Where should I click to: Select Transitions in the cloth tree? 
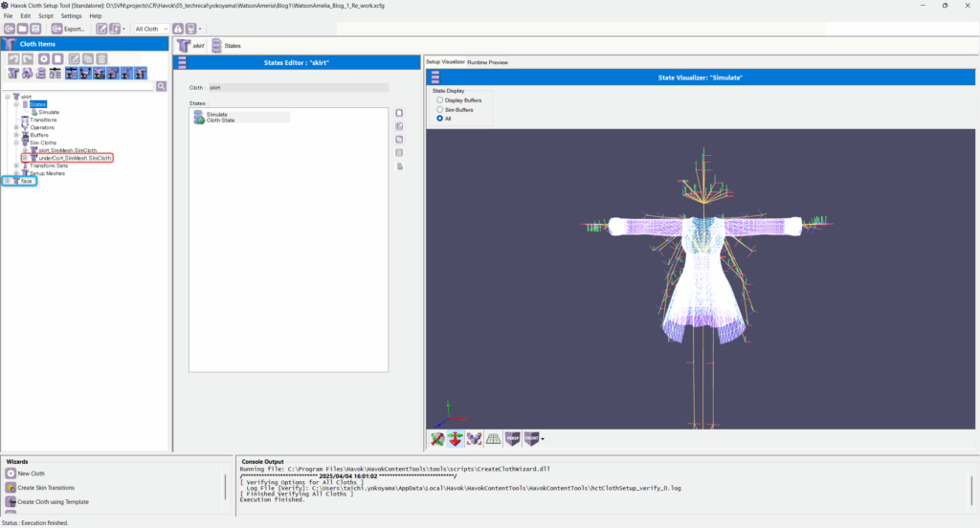tap(43, 120)
